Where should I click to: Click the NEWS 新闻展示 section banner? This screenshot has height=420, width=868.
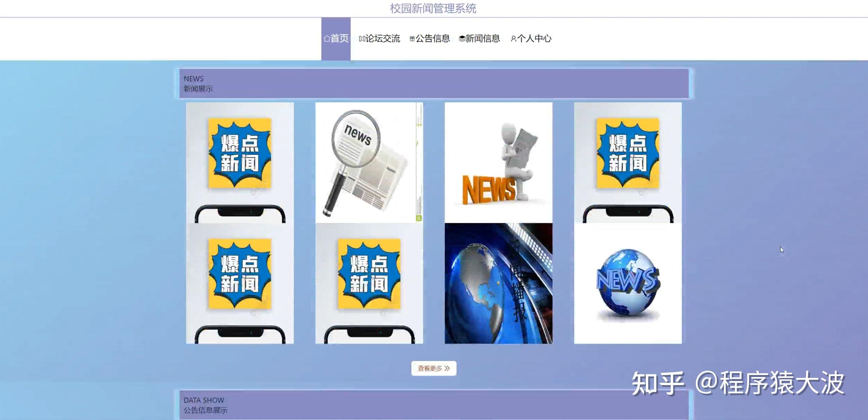pyautogui.click(x=434, y=83)
